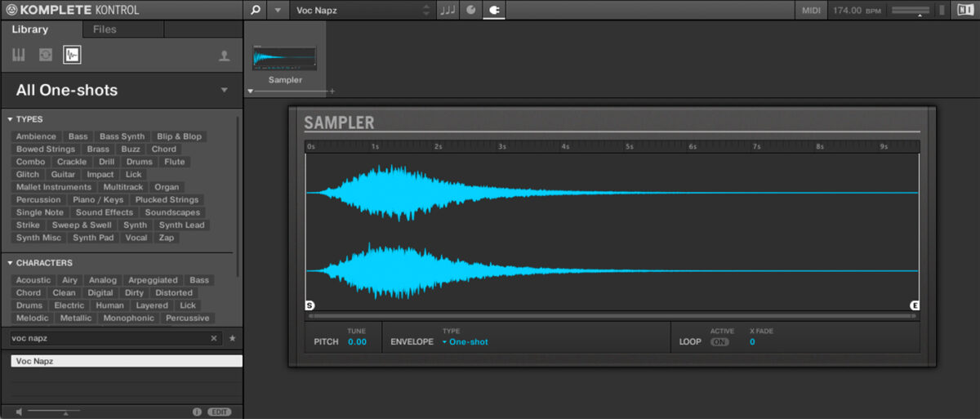Switch to the Files tab
Image resolution: width=980 pixels, height=419 pixels.
coord(105,29)
